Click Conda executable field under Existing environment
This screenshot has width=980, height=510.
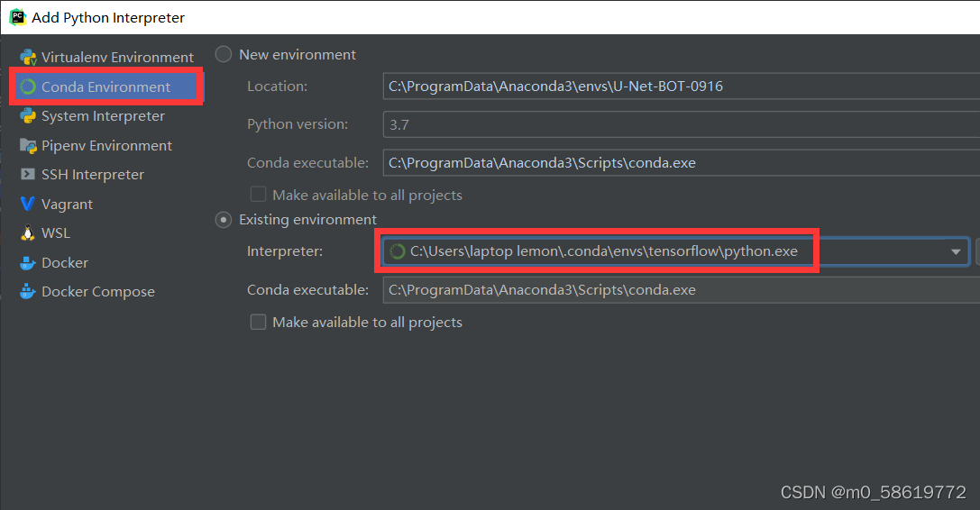pos(682,290)
